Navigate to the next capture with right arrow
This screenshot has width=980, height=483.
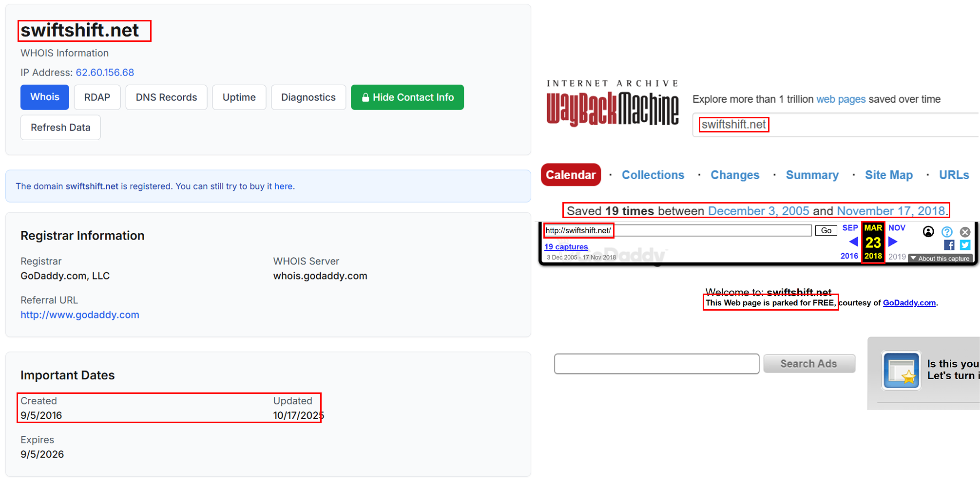tap(892, 241)
